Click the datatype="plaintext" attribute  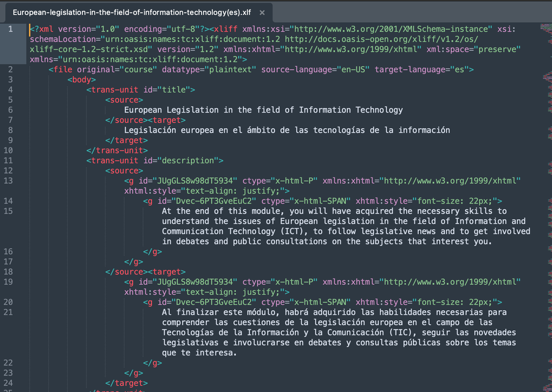click(209, 70)
